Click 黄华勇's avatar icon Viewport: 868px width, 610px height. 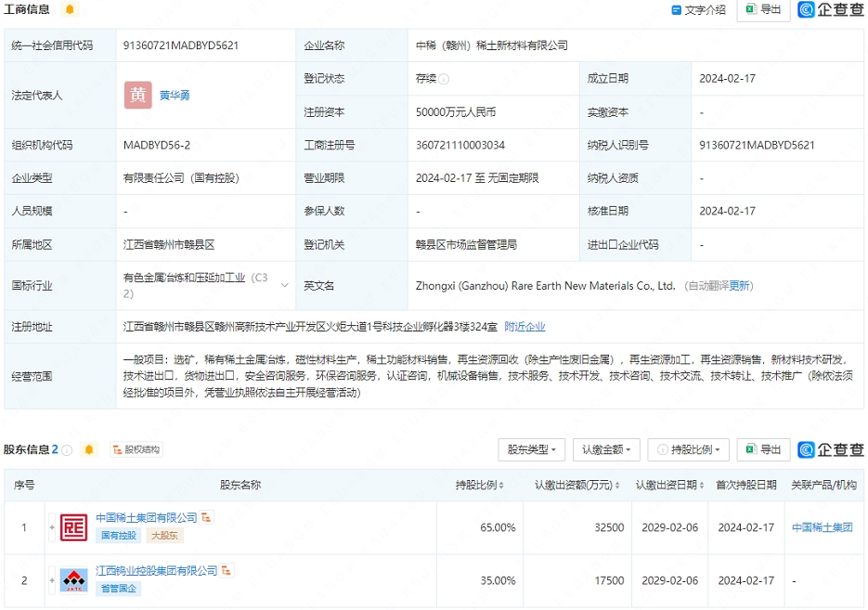138,95
